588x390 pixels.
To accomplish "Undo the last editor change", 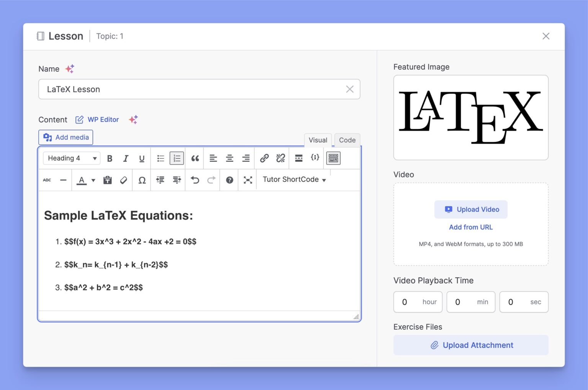I will [195, 180].
